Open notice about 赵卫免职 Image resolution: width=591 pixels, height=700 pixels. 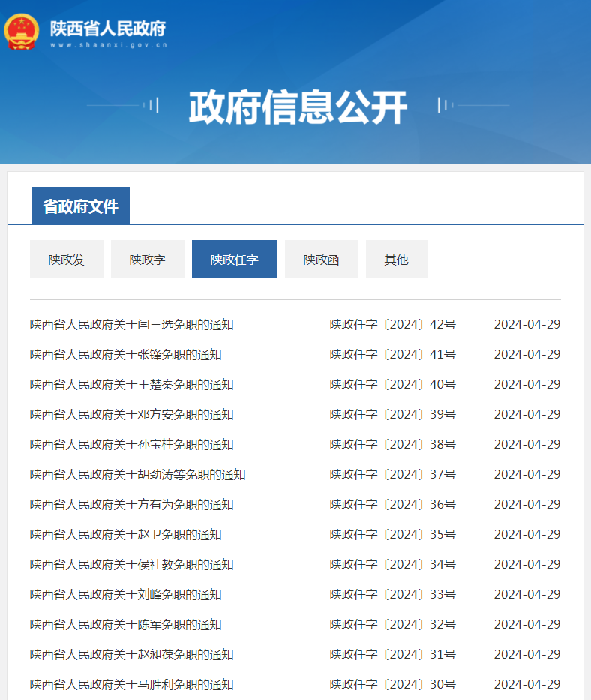click(x=126, y=534)
